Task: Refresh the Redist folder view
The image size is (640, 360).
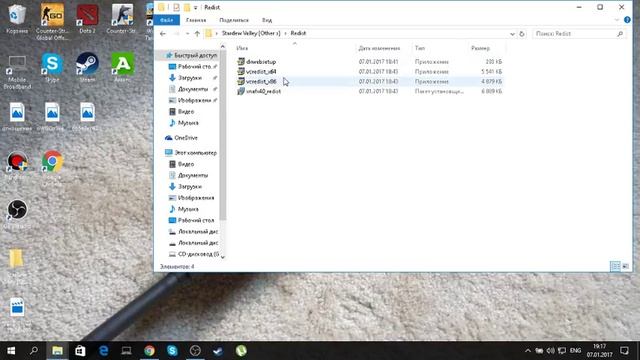Action: tap(522, 34)
